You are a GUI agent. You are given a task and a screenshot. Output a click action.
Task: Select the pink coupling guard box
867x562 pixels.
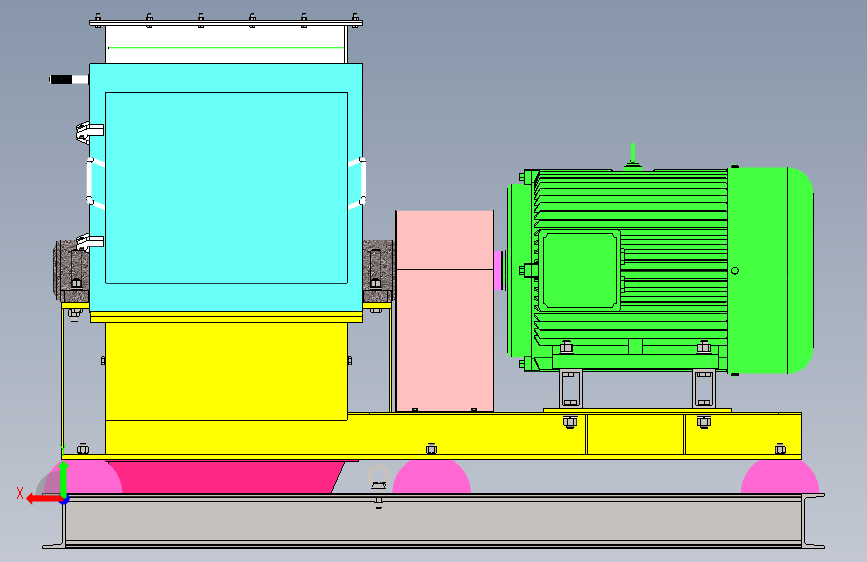pyautogui.click(x=445, y=311)
